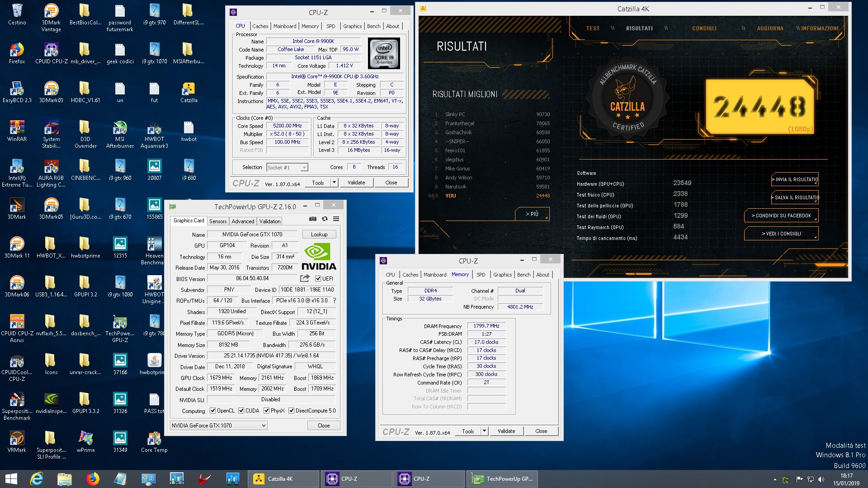This screenshot has width=868, height=488.
Task: Click GPU-Z screenshot camera icon
Action: (x=312, y=219)
